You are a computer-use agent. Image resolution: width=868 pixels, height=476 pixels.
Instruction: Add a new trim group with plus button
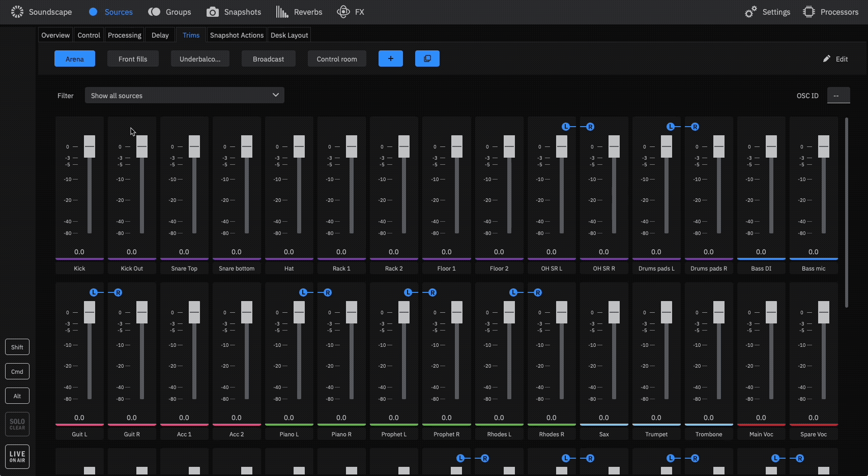(x=391, y=58)
